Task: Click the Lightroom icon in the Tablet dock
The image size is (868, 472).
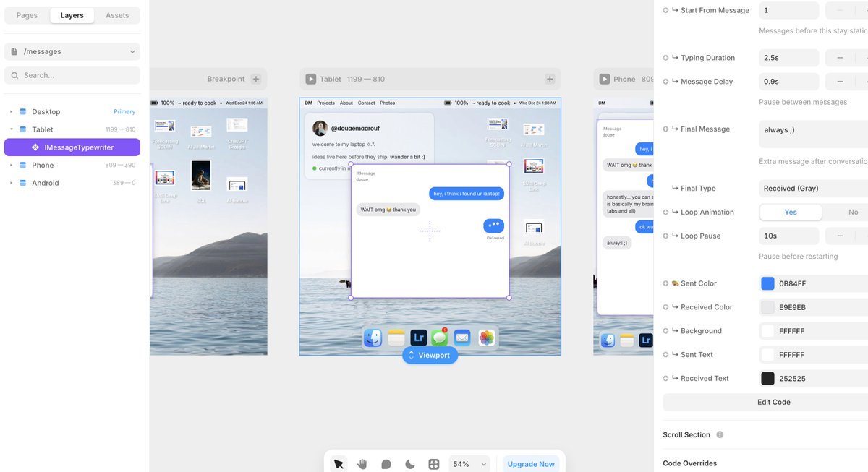Action: tap(418, 338)
